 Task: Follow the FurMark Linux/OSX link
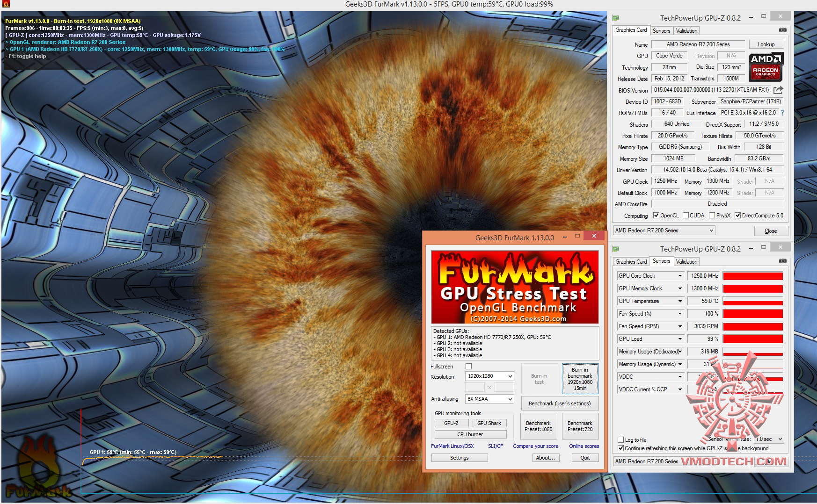click(x=452, y=446)
